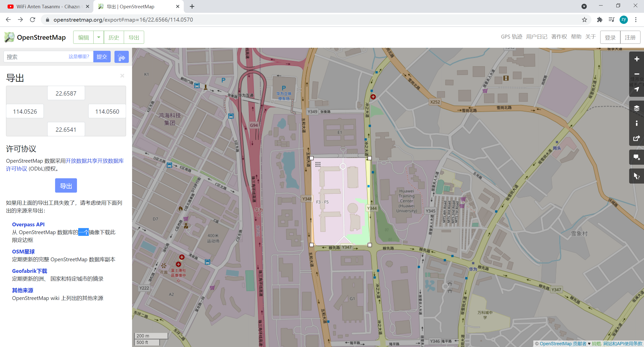Image resolution: width=644 pixels, height=347 pixels.
Task: Open the 导出 export tab in header
Action: 134,37
